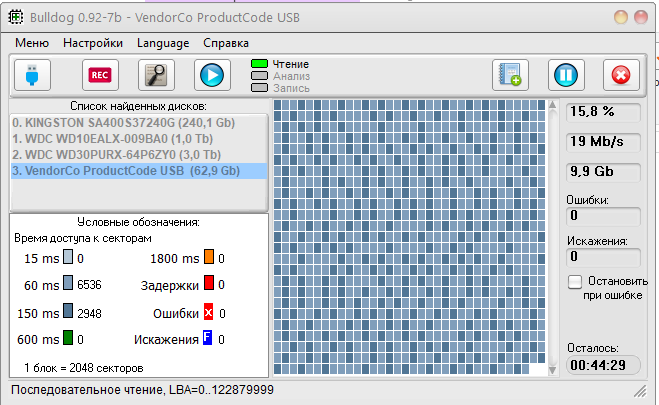Click the 600 ms green swatch

coord(68,337)
